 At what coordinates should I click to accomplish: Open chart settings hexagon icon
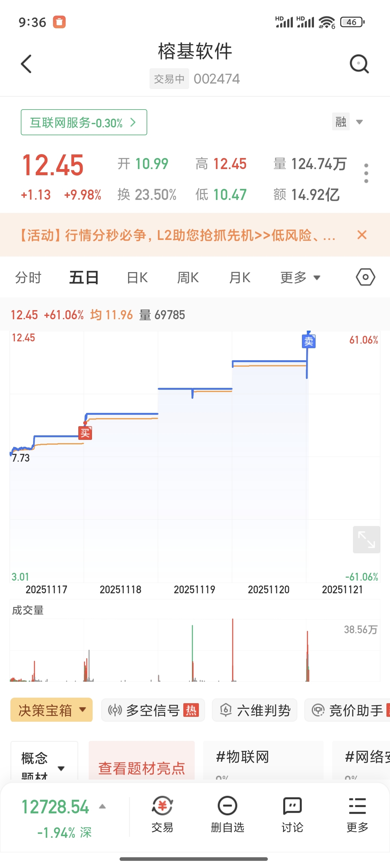[365, 277]
